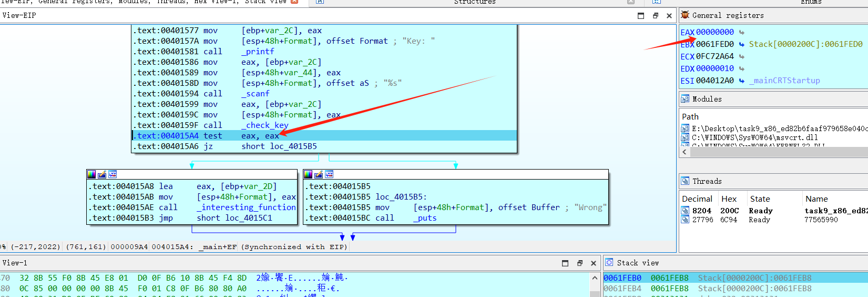
Task: Click the status bar address 004015A4: _main+EF
Action: point(194,247)
